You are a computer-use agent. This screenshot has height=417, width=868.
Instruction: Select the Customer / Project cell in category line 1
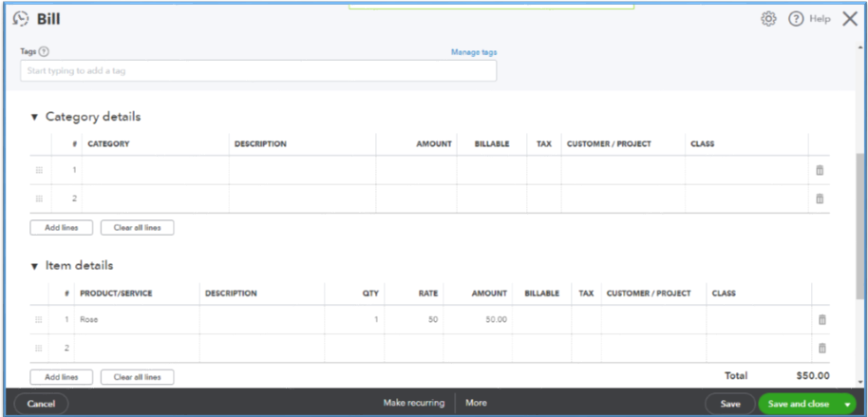[623, 170]
